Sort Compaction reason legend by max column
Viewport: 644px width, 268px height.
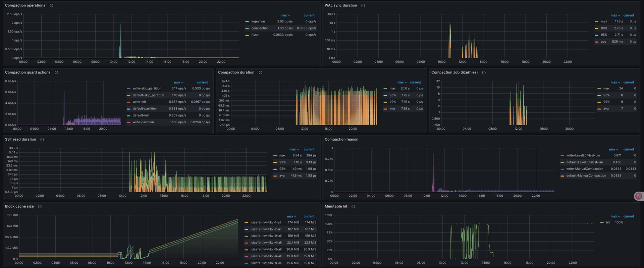click(613, 149)
